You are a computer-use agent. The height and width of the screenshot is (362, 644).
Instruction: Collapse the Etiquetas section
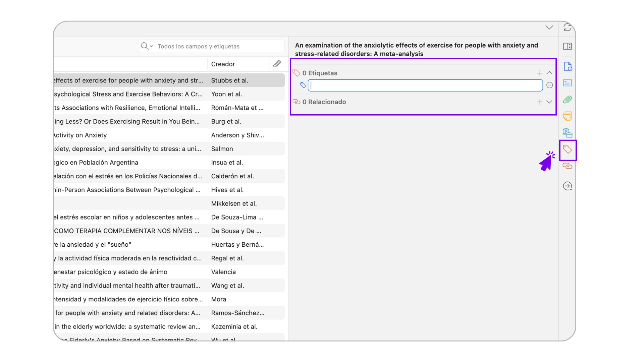(549, 73)
